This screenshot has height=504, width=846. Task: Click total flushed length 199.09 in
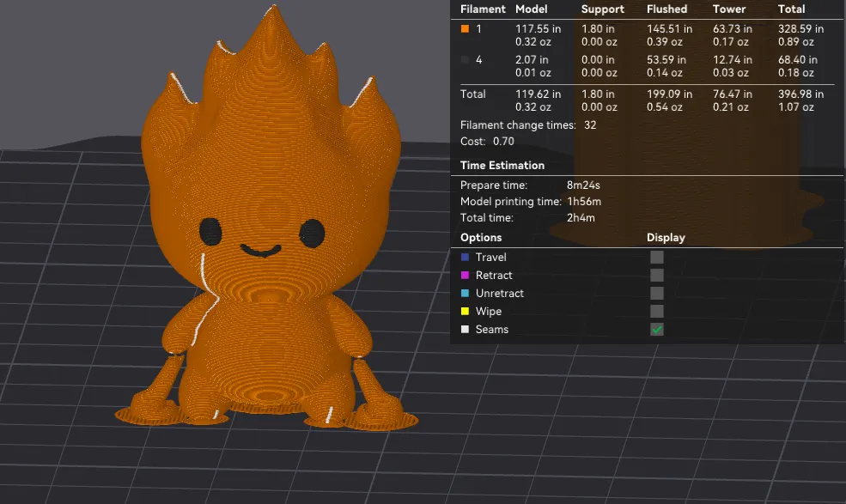(670, 94)
